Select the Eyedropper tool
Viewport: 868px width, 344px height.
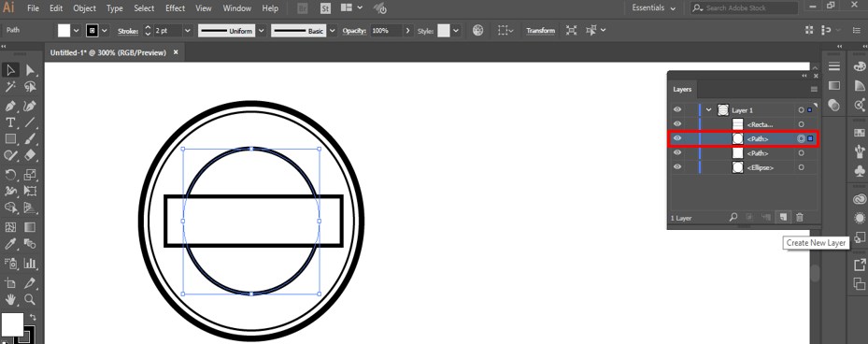(10, 244)
